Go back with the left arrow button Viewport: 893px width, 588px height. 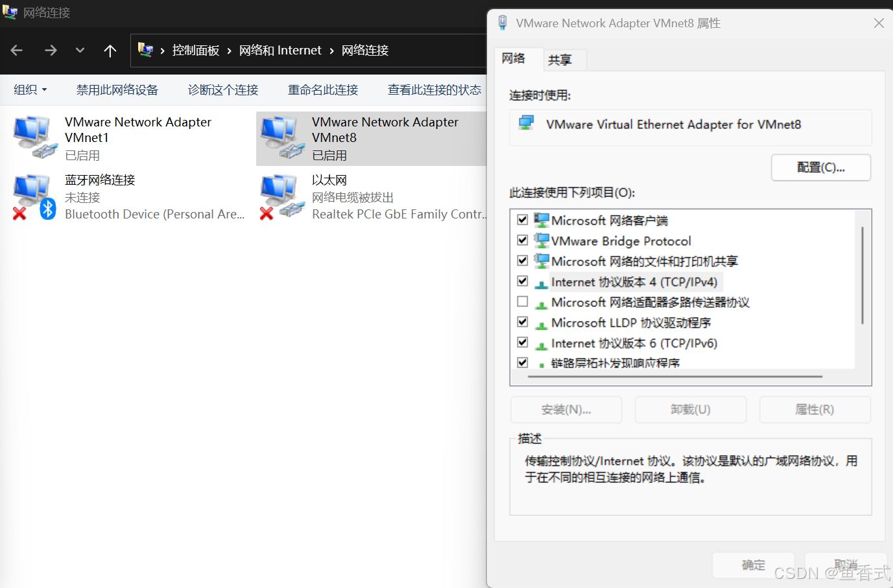tap(17, 51)
